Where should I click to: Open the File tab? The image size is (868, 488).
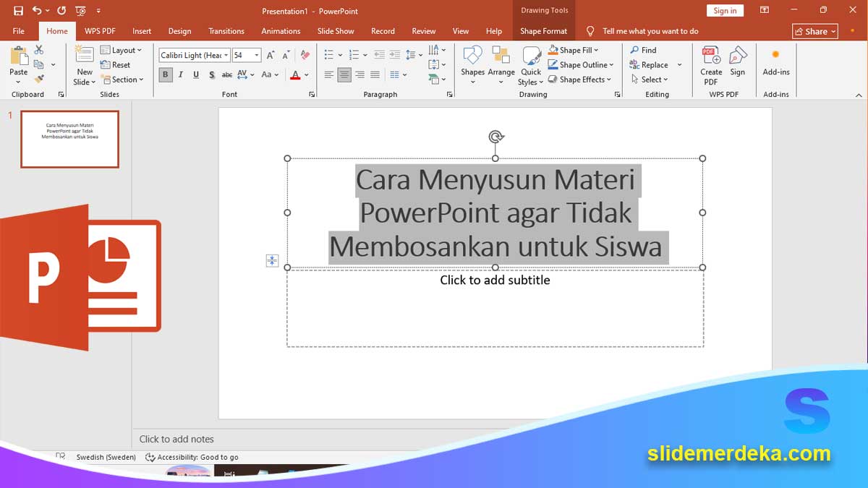pyautogui.click(x=19, y=31)
